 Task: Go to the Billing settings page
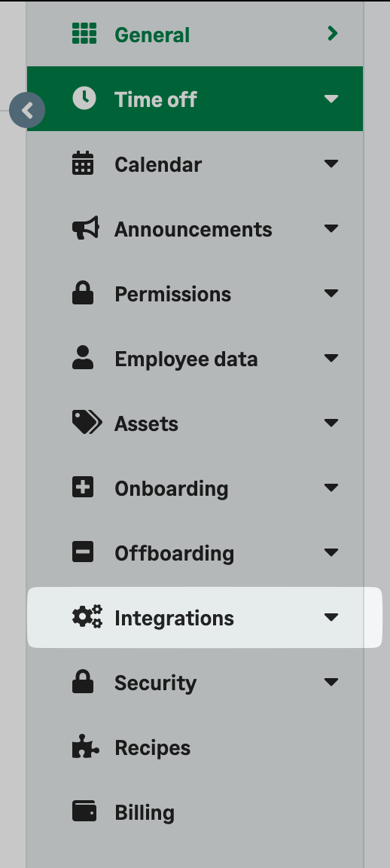(x=195, y=812)
